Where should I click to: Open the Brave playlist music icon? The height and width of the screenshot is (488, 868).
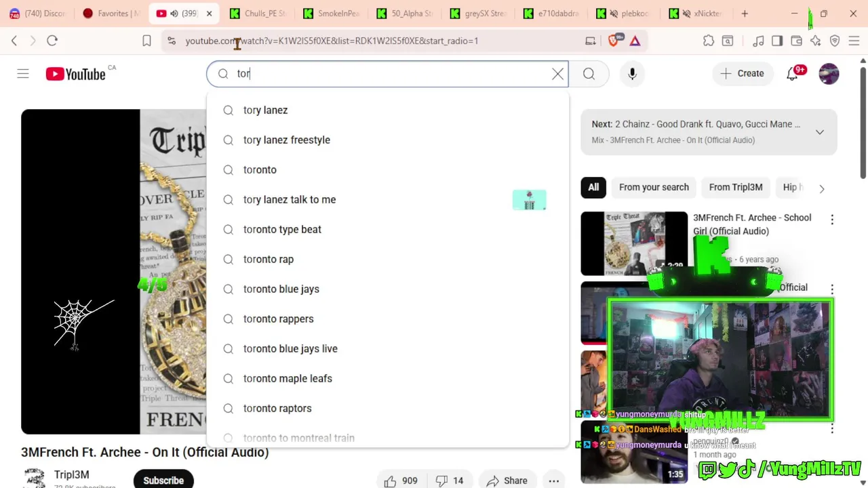pos(758,41)
